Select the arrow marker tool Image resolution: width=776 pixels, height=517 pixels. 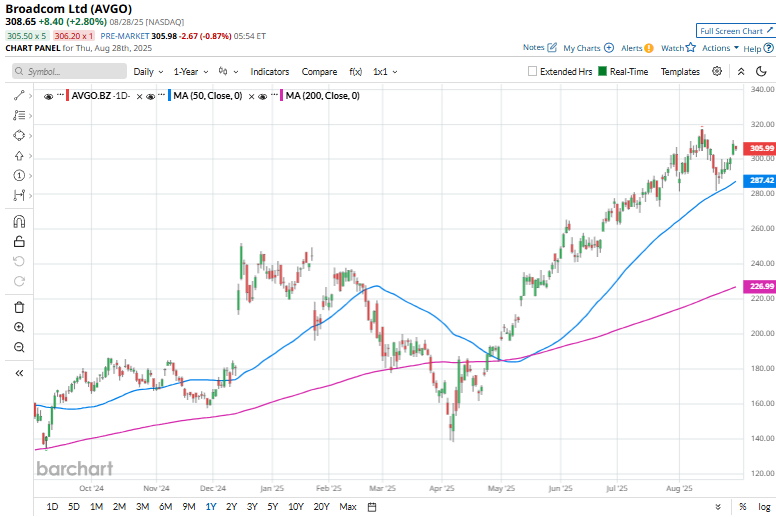19,156
